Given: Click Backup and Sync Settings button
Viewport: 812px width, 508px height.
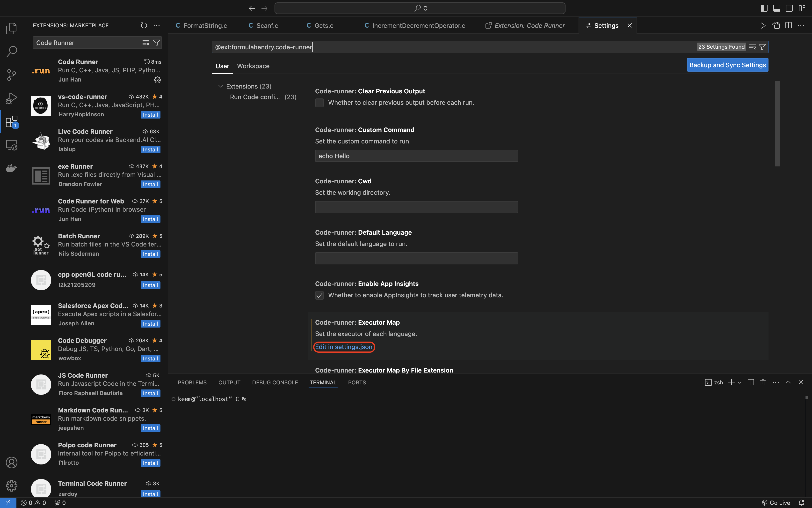Looking at the screenshot, I should click(727, 65).
